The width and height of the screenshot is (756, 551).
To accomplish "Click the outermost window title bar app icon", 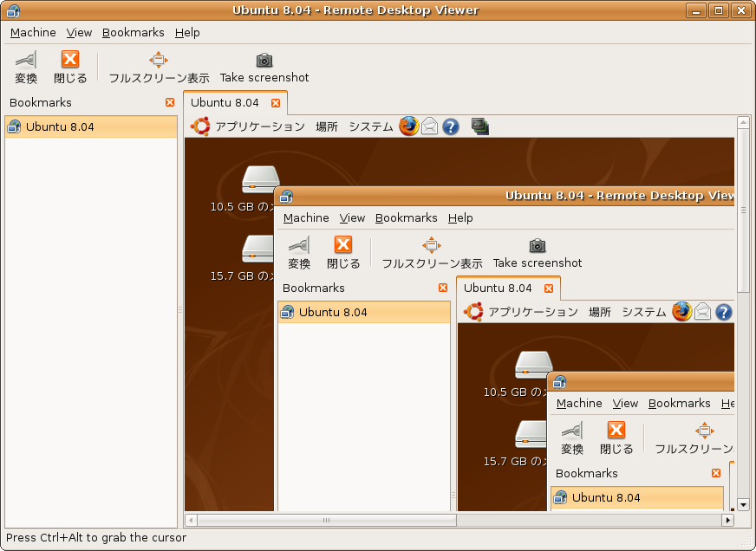I will 14,10.
